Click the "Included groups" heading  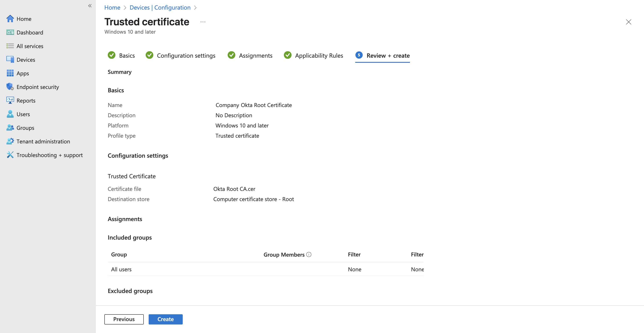pyautogui.click(x=129, y=238)
